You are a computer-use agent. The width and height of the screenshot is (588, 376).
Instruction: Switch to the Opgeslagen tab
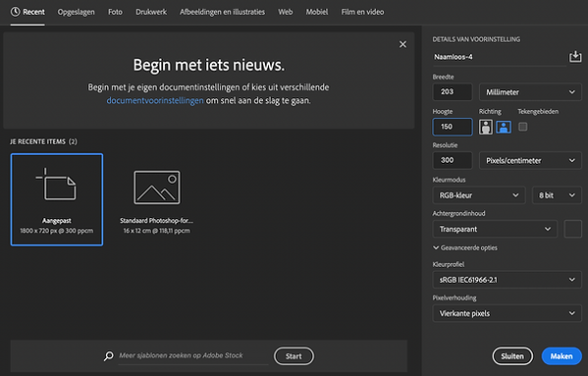pyautogui.click(x=77, y=12)
